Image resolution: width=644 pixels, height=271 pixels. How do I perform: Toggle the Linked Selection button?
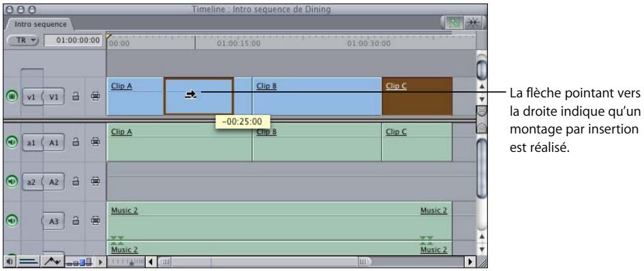pos(454,23)
